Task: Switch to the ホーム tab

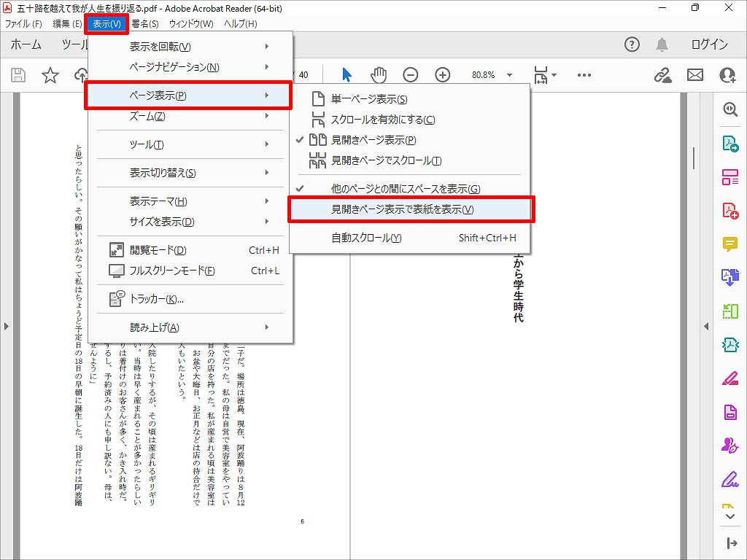Action: [26, 44]
